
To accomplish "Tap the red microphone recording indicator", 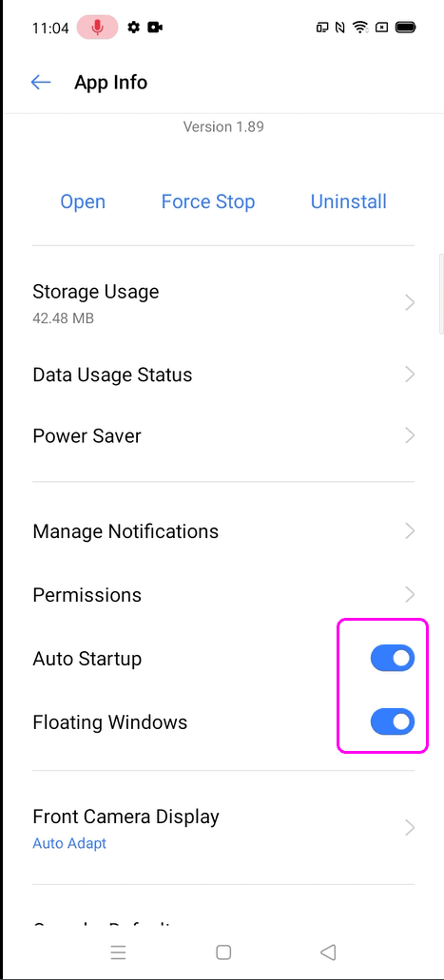I will click(x=98, y=28).
